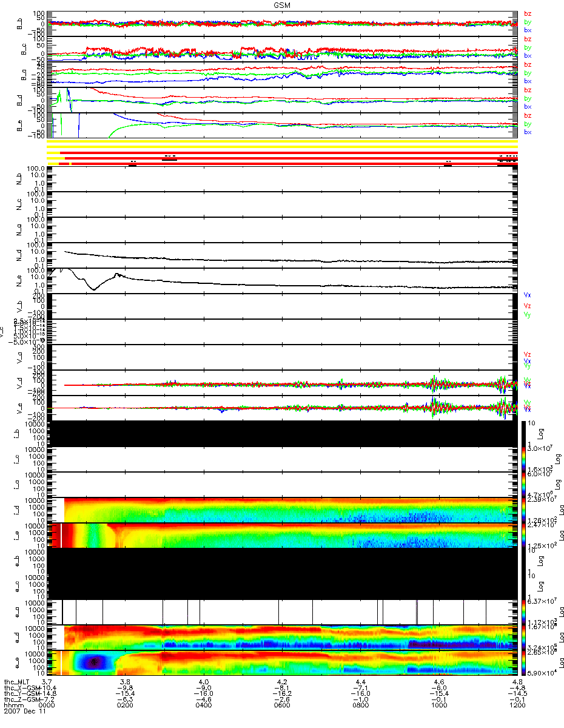Select the 1000 time tick label
564x728 pixels.
(438, 706)
